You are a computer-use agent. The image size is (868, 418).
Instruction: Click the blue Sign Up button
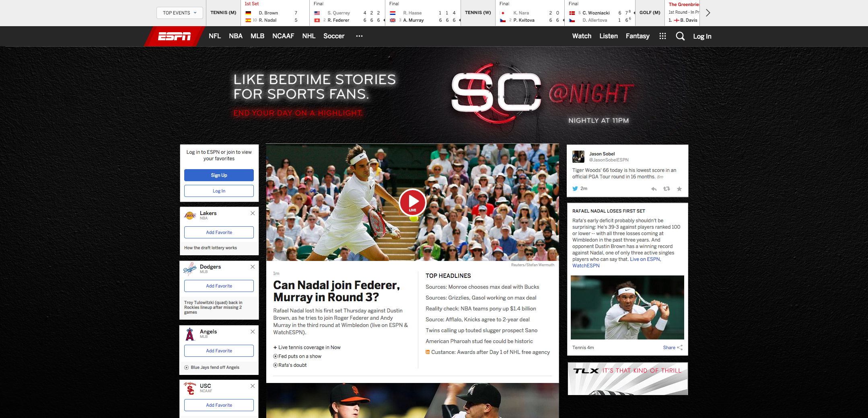[219, 175]
